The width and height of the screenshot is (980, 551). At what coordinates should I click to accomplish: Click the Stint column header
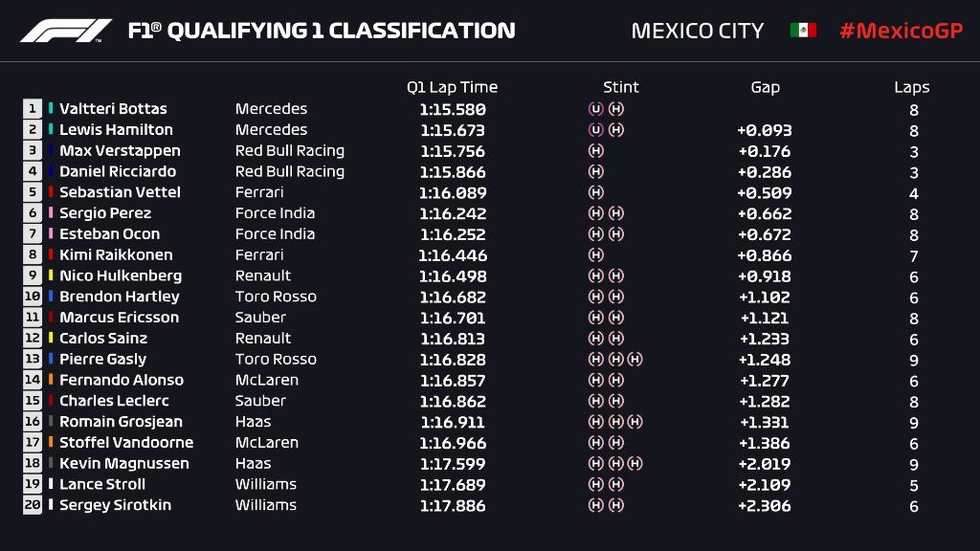click(x=620, y=87)
